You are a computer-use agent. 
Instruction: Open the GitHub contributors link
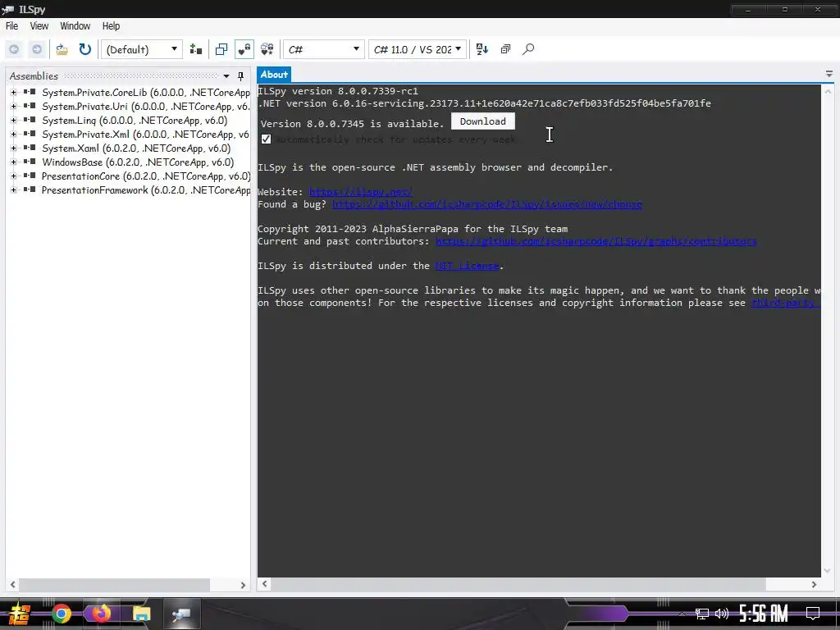point(596,241)
